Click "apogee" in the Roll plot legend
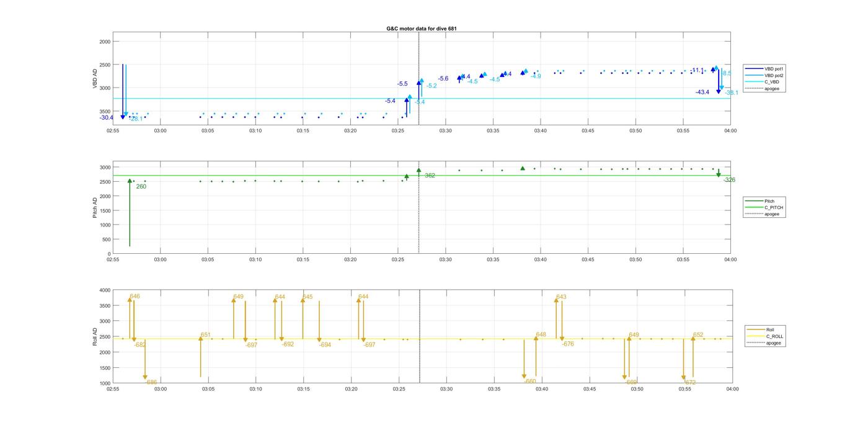 coord(773,343)
